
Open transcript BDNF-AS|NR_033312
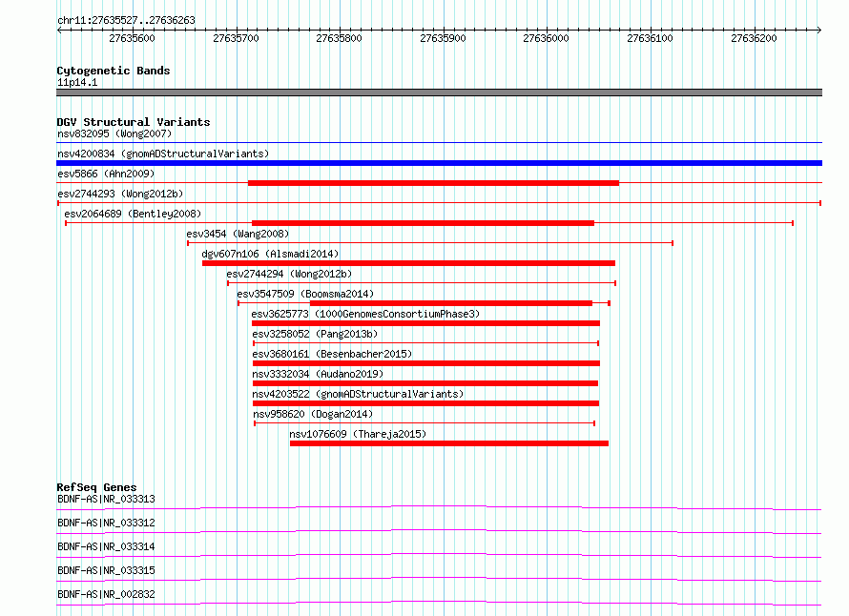pos(106,523)
